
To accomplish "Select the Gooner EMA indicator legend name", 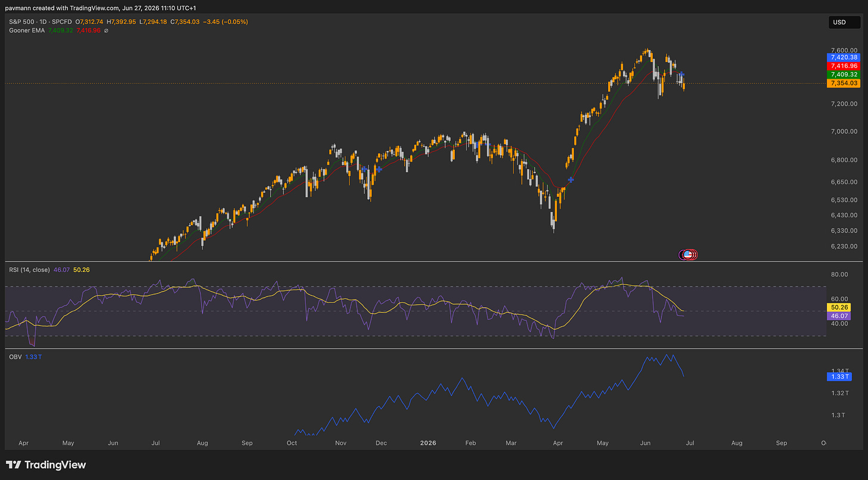I will (27, 30).
